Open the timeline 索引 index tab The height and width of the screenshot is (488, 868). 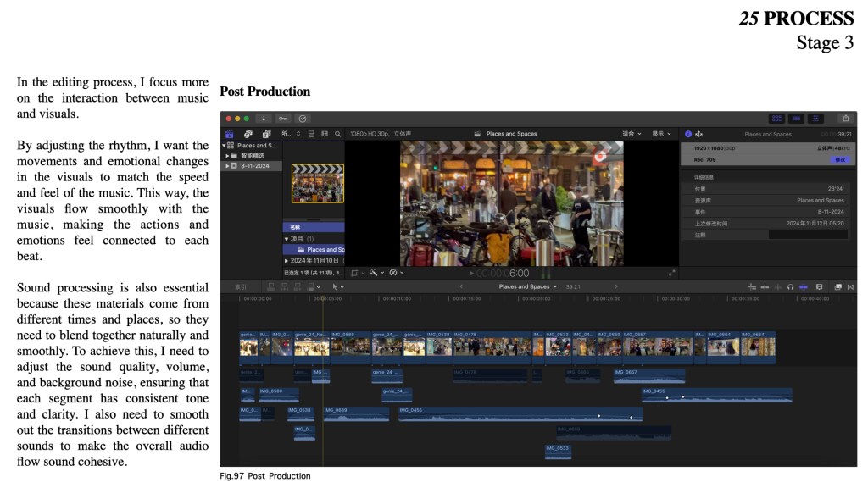pos(241,286)
